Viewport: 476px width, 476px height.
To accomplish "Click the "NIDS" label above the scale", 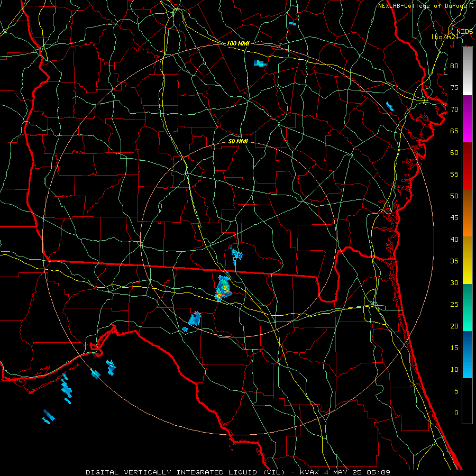I will coord(464,32).
